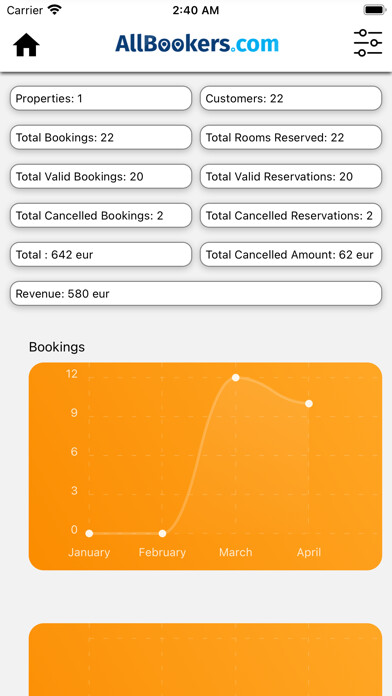Open the filter sliders settings icon
Image resolution: width=392 pixels, height=696 pixels.
[x=368, y=43]
